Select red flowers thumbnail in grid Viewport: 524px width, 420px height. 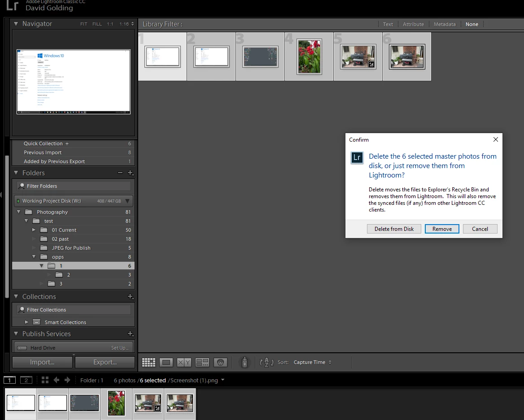point(309,56)
